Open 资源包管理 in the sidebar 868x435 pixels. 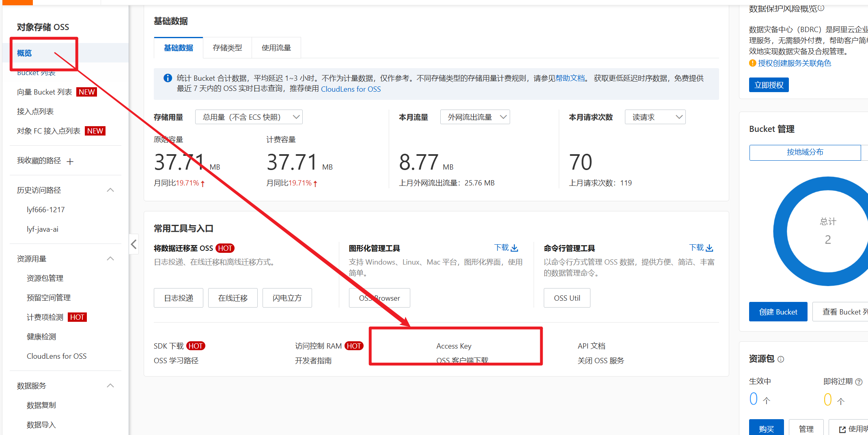pyautogui.click(x=45, y=278)
